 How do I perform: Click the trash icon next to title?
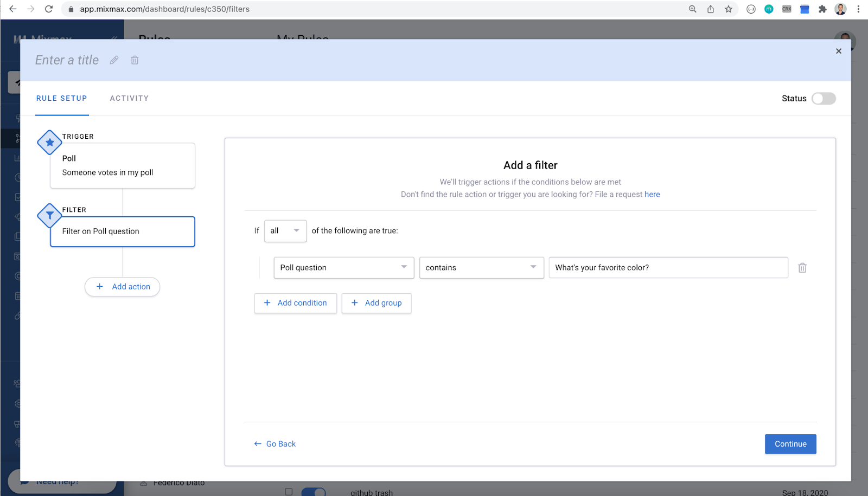135,60
